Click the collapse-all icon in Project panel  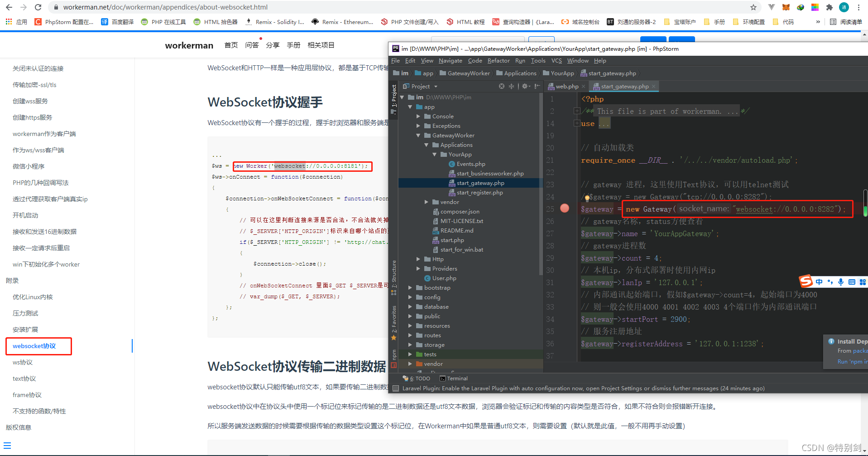(511, 86)
